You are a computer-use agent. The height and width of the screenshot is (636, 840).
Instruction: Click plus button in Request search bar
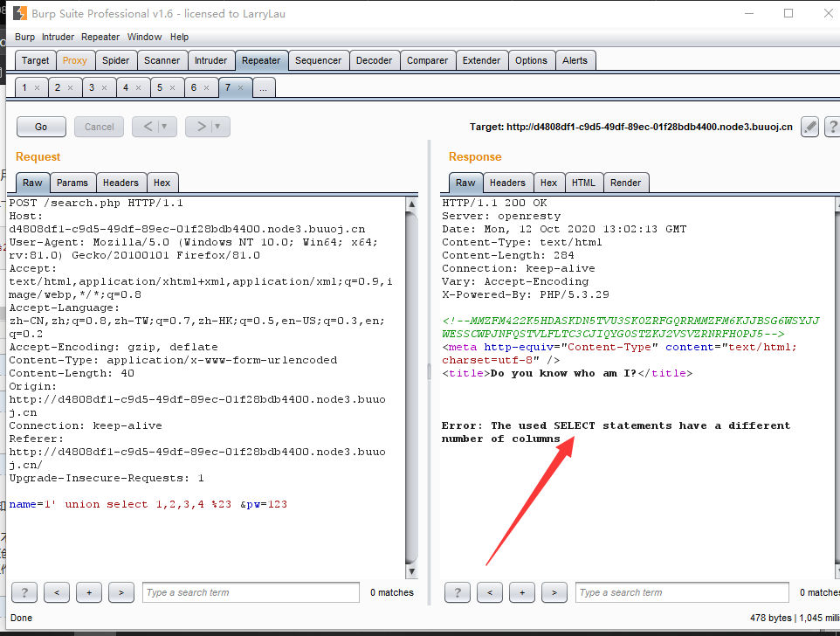pyautogui.click(x=89, y=592)
